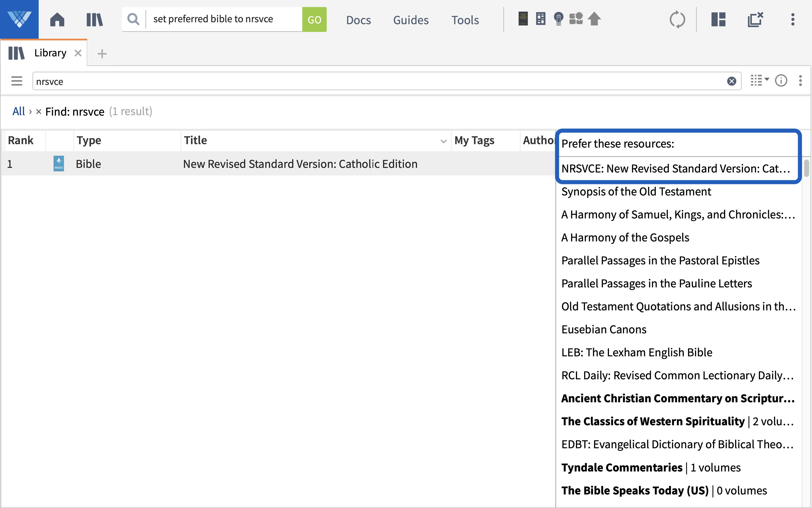Add a new tab with plus
This screenshot has height=508, width=812.
click(x=102, y=53)
